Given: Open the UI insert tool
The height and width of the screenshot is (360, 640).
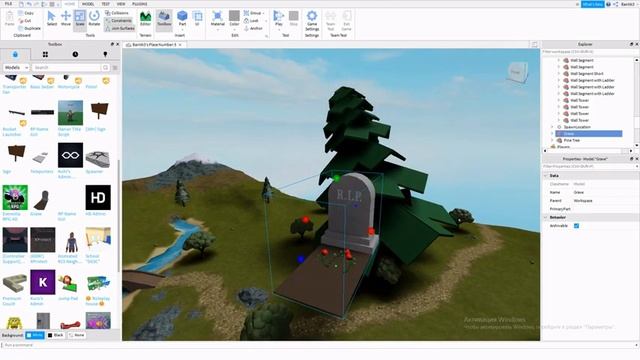Looking at the screenshot, I should 198,19.
